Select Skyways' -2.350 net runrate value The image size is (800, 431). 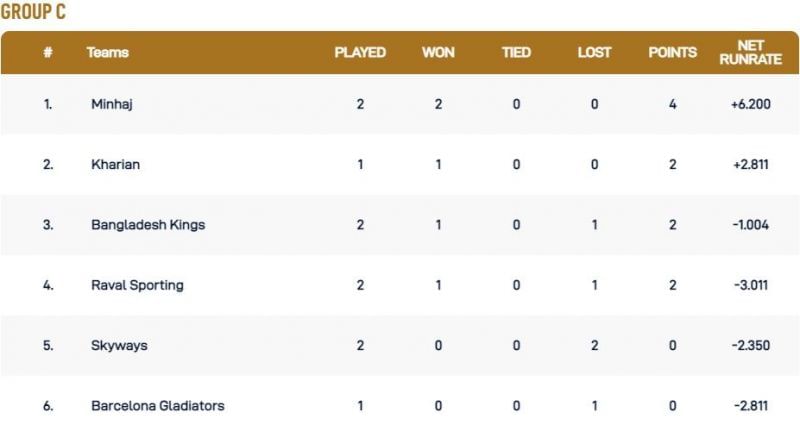750,345
